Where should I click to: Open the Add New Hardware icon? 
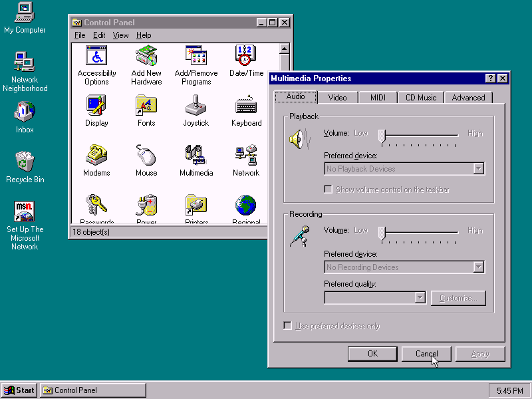146,55
